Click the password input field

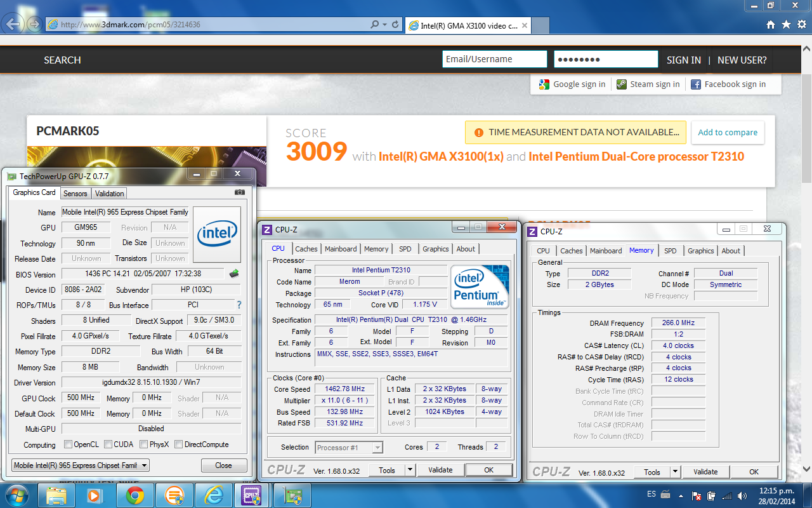(606, 59)
